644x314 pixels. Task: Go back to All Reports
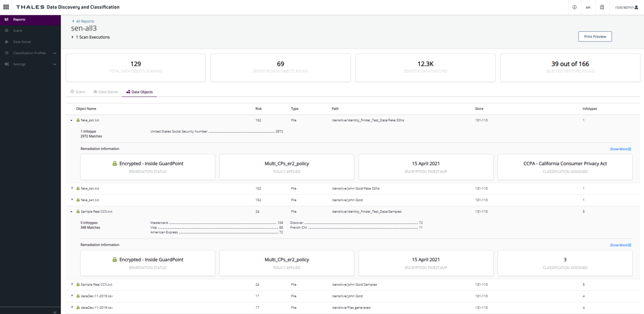click(84, 21)
